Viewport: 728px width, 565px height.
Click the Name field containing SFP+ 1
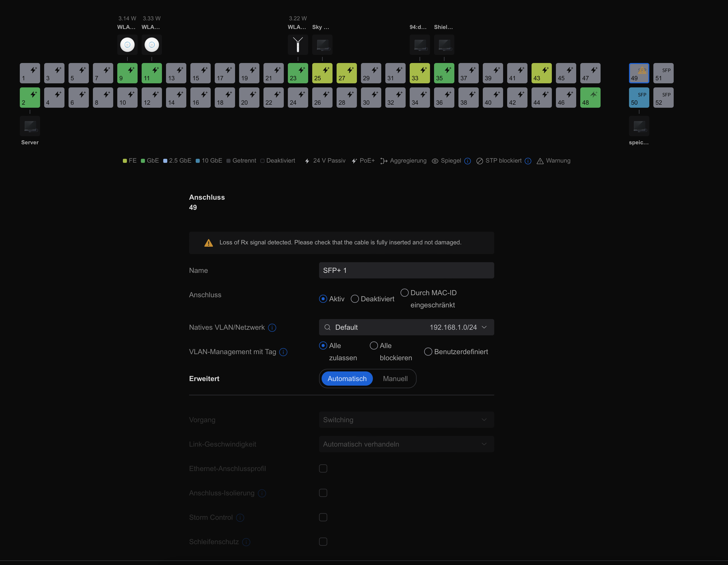click(x=406, y=270)
